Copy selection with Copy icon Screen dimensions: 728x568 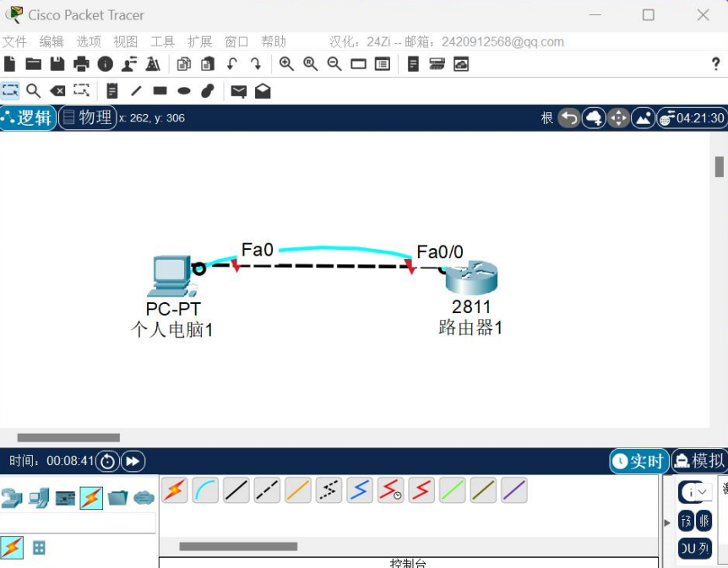click(x=184, y=64)
